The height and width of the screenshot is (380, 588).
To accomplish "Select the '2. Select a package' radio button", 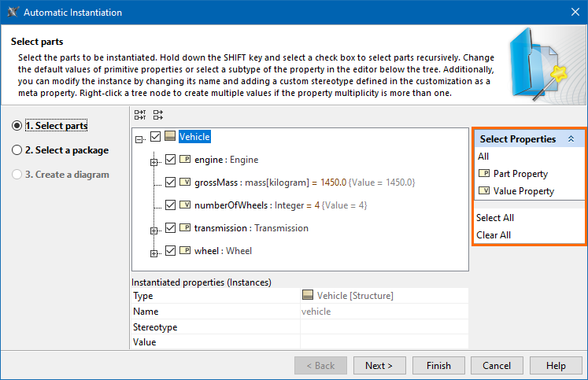I will pyautogui.click(x=17, y=150).
